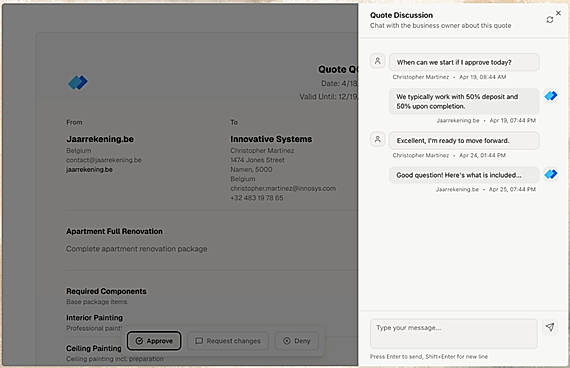Click the '1474 Jones Street' address line
Image resolution: width=570 pixels, height=368 pixels.
pyautogui.click(x=257, y=160)
